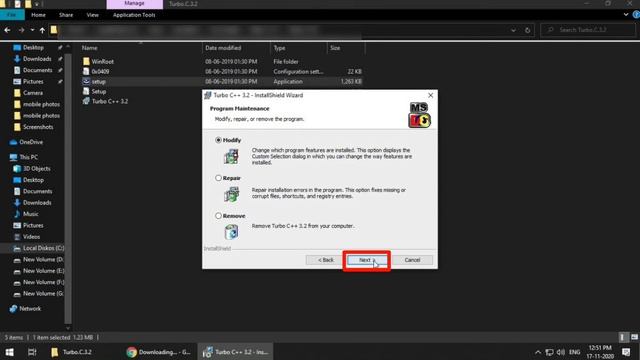
Task: Select the setup application file
Action: pyautogui.click(x=98, y=82)
